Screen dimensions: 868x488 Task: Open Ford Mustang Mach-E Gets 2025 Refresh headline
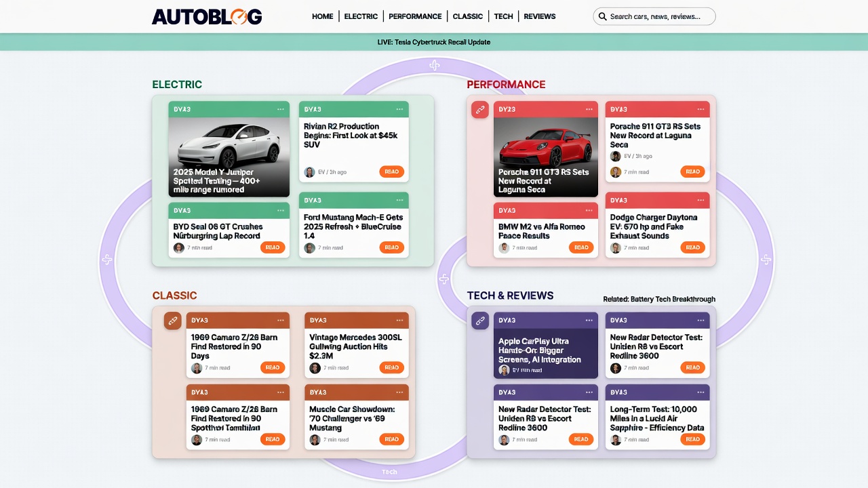pyautogui.click(x=353, y=226)
